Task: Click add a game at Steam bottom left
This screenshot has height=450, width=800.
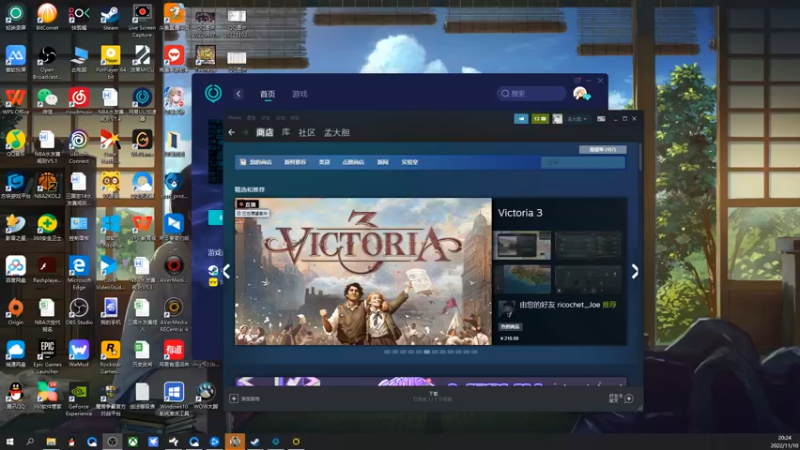Action: coord(245,398)
